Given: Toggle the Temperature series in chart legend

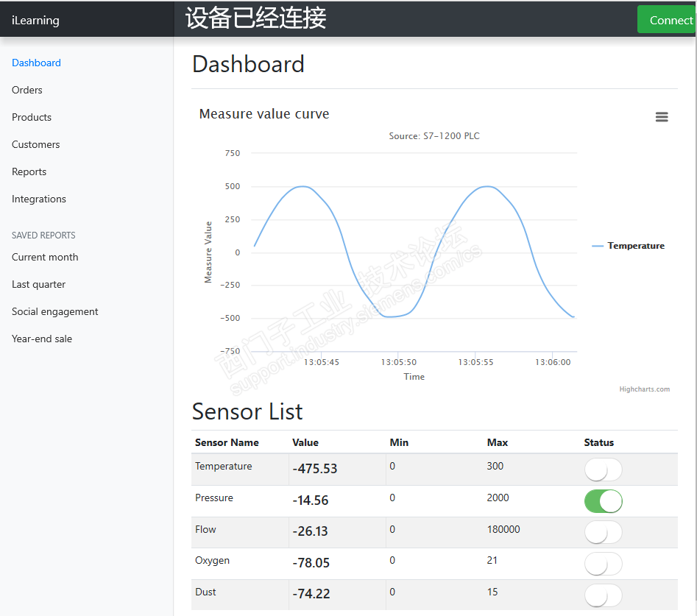Looking at the screenshot, I should pos(628,246).
